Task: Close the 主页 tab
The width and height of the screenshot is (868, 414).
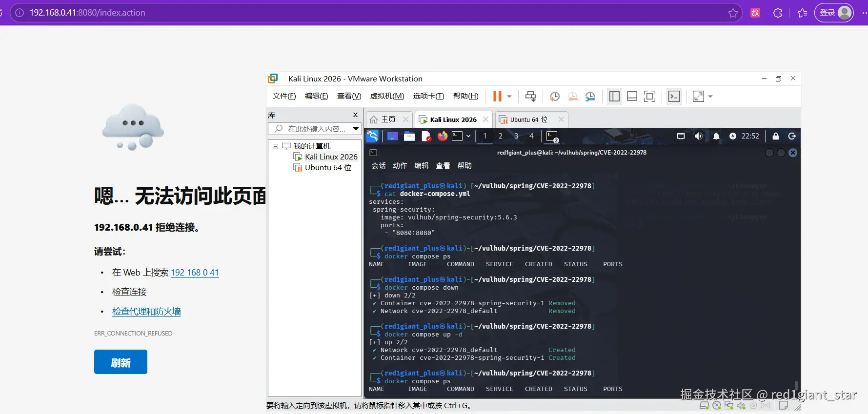Action: coord(405,119)
